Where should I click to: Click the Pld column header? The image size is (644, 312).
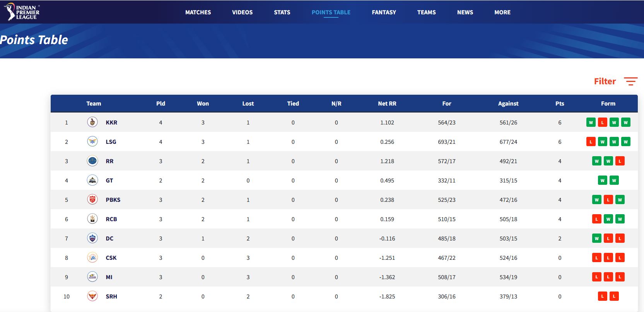click(x=161, y=104)
